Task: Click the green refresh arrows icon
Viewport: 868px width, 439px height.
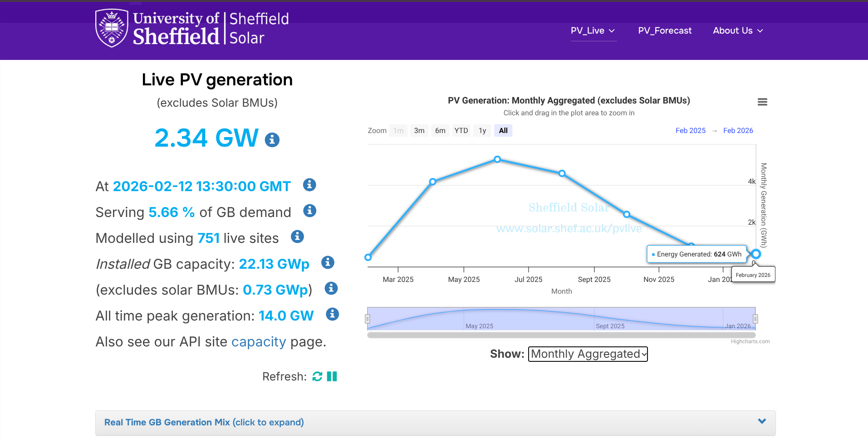Action: [317, 376]
